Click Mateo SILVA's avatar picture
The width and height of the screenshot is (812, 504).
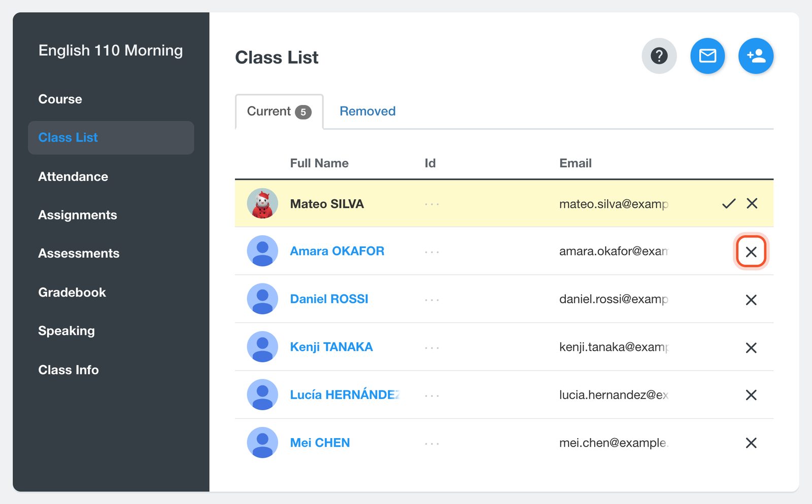[262, 203]
